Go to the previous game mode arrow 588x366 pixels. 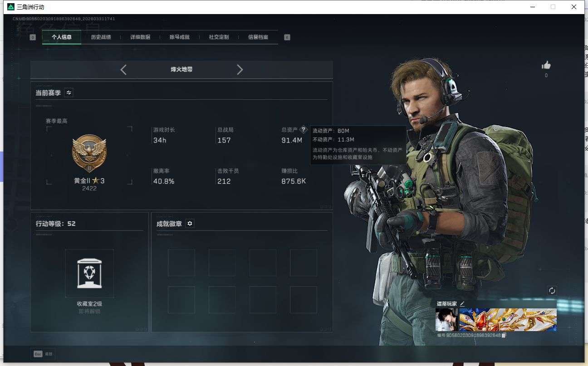[123, 69]
